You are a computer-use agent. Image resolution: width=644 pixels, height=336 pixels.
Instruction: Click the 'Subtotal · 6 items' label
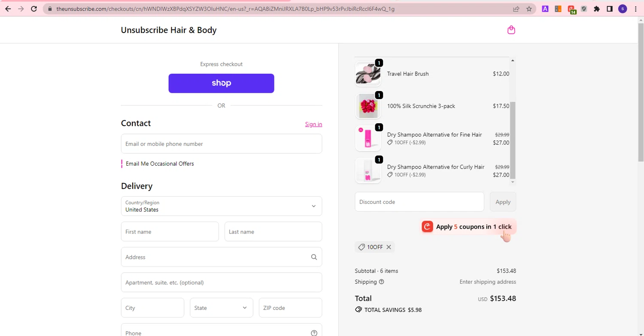click(x=376, y=271)
